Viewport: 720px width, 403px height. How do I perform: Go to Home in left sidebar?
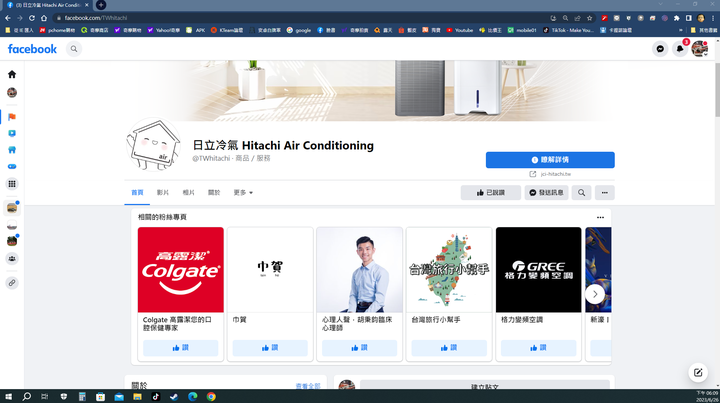click(x=12, y=74)
